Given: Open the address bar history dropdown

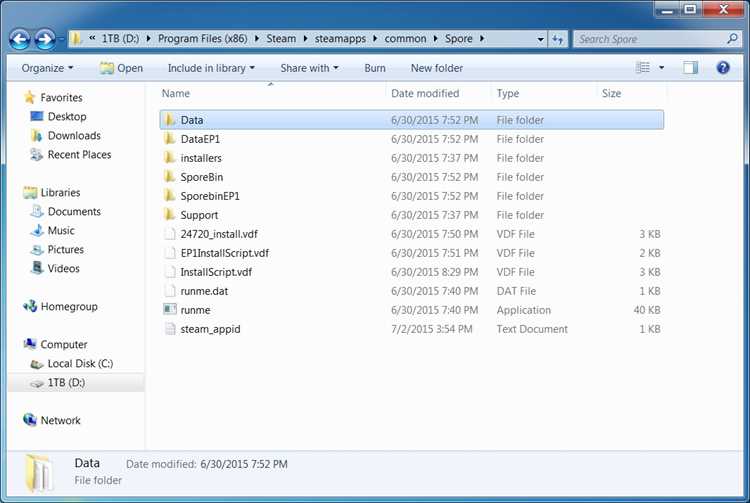Looking at the screenshot, I should click(540, 39).
